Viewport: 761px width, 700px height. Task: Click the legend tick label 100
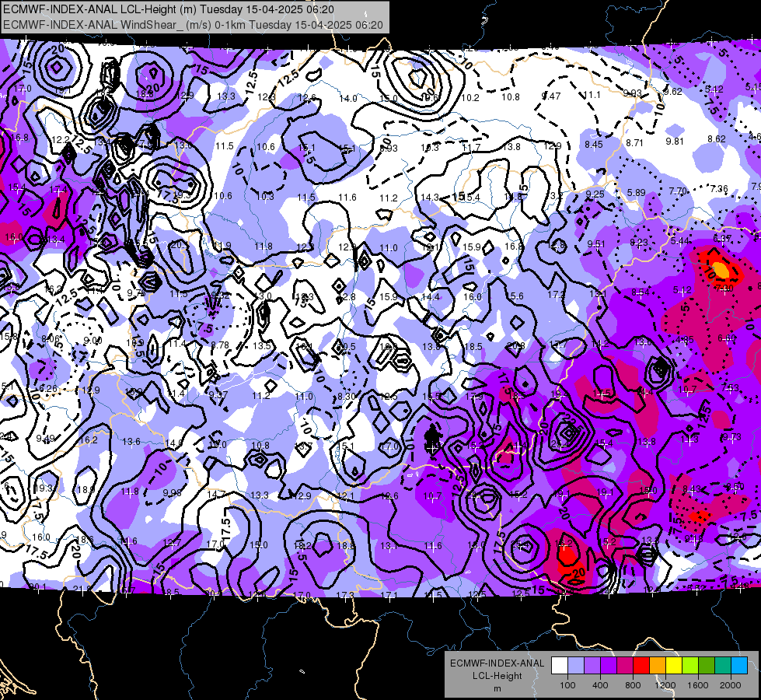pyautogui.click(x=567, y=685)
